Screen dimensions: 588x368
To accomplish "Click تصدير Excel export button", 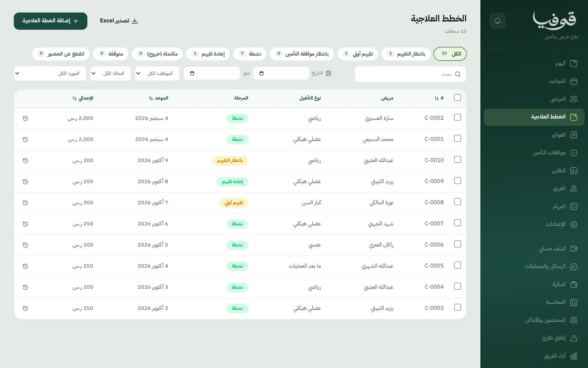I will [119, 21].
